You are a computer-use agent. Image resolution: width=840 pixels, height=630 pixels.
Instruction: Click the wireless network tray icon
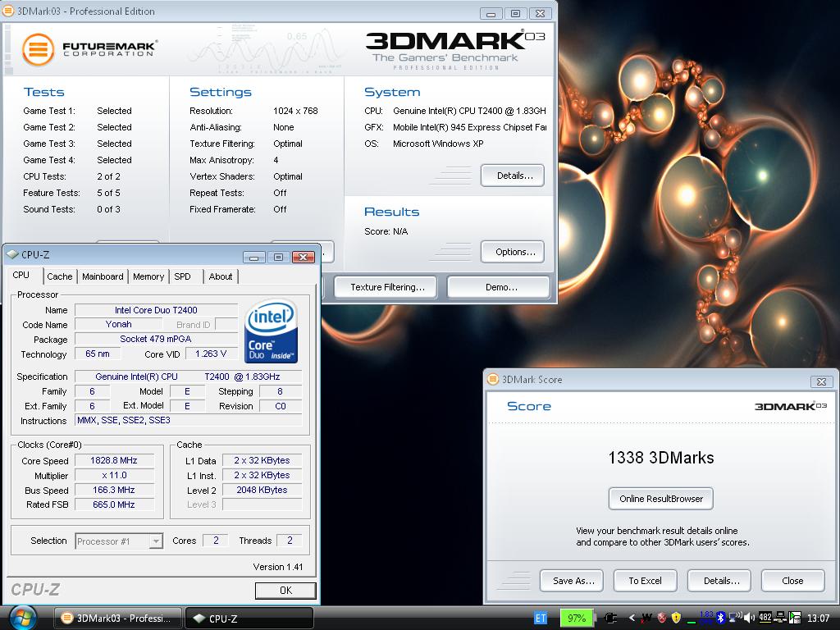[735, 618]
